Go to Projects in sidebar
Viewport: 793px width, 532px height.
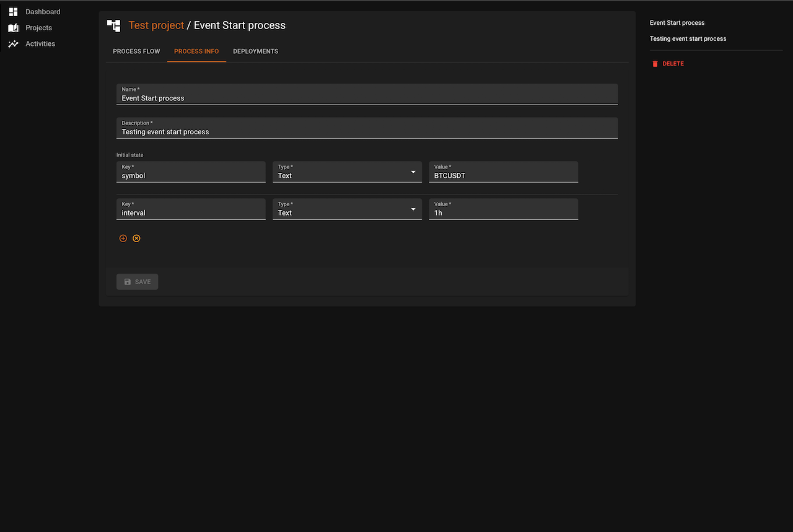(38, 28)
